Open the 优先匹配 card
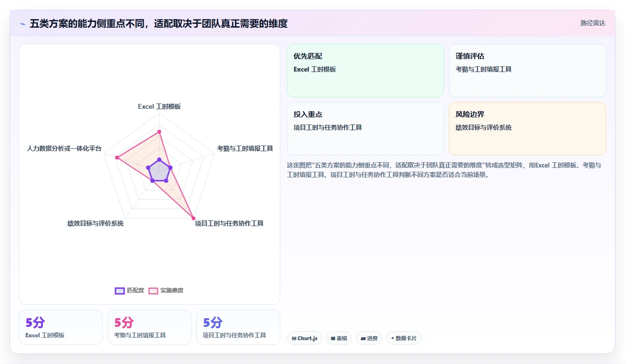 (365, 71)
